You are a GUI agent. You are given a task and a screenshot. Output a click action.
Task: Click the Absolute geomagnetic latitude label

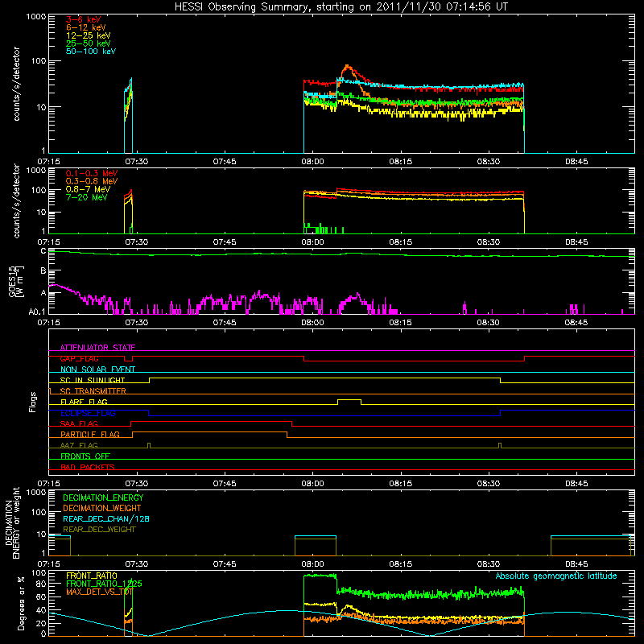tap(556, 576)
